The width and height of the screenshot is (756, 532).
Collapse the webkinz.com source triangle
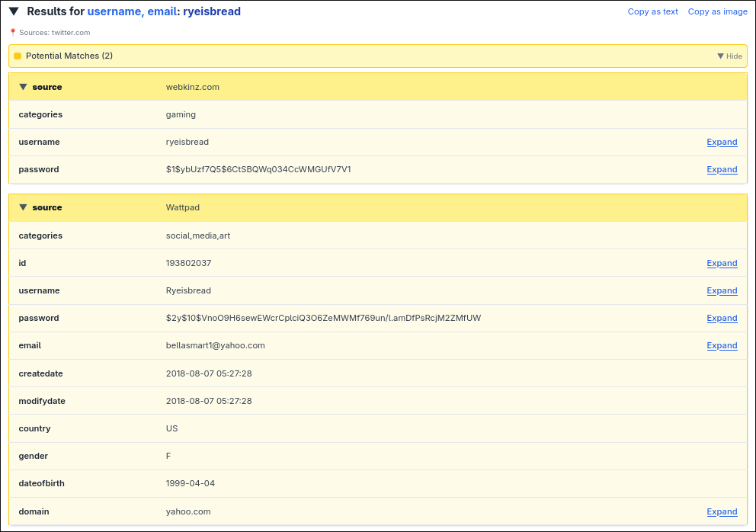tap(23, 87)
